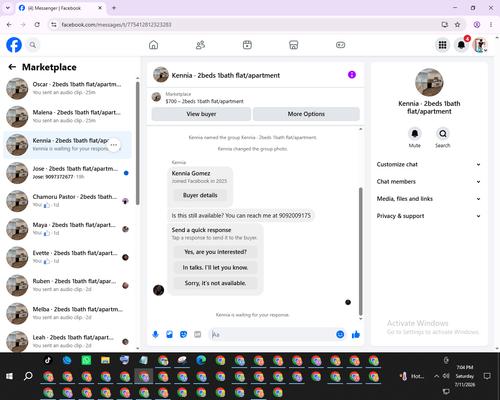Open the Marketplace storefront icon

point(294,45)
